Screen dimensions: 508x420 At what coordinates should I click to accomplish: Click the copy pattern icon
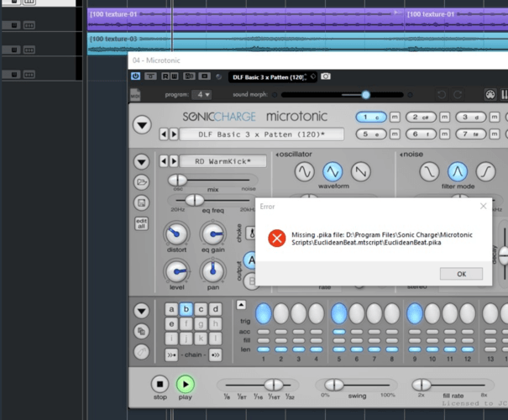pos(142,332)
